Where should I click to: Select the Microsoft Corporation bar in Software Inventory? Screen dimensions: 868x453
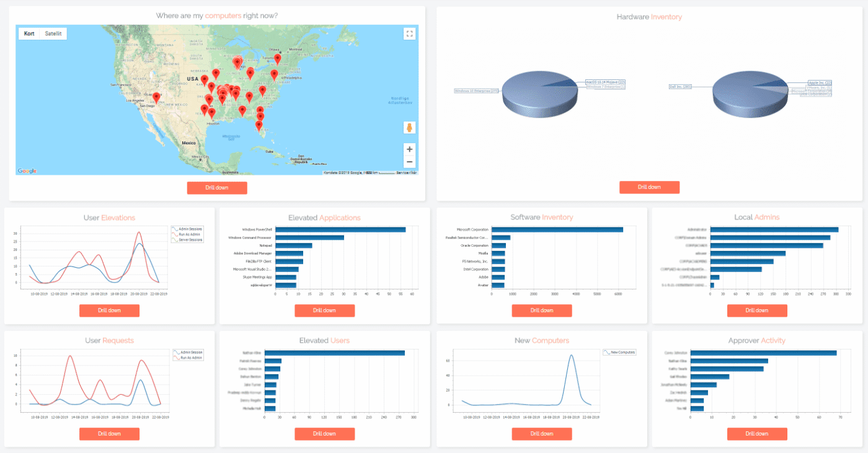557,229
